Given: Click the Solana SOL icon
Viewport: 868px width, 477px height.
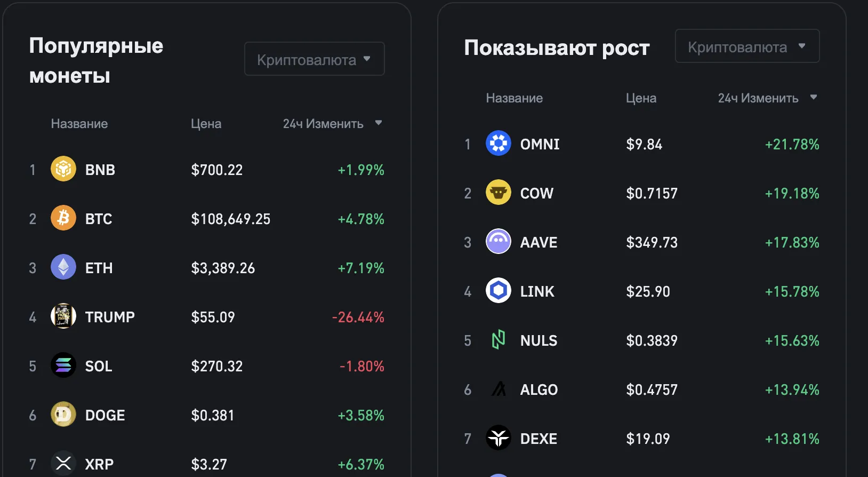Looking at the screenshot, I should [63, 365].
